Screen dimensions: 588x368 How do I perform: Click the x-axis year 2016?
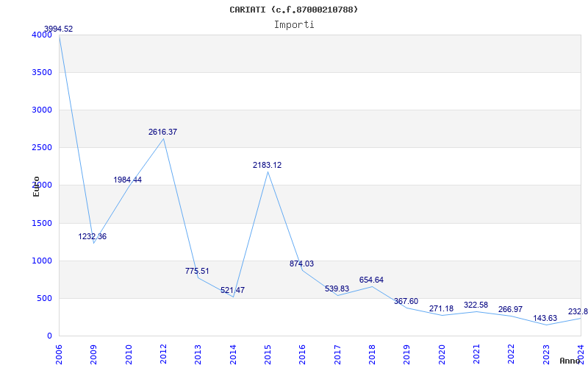pos(302,354)
